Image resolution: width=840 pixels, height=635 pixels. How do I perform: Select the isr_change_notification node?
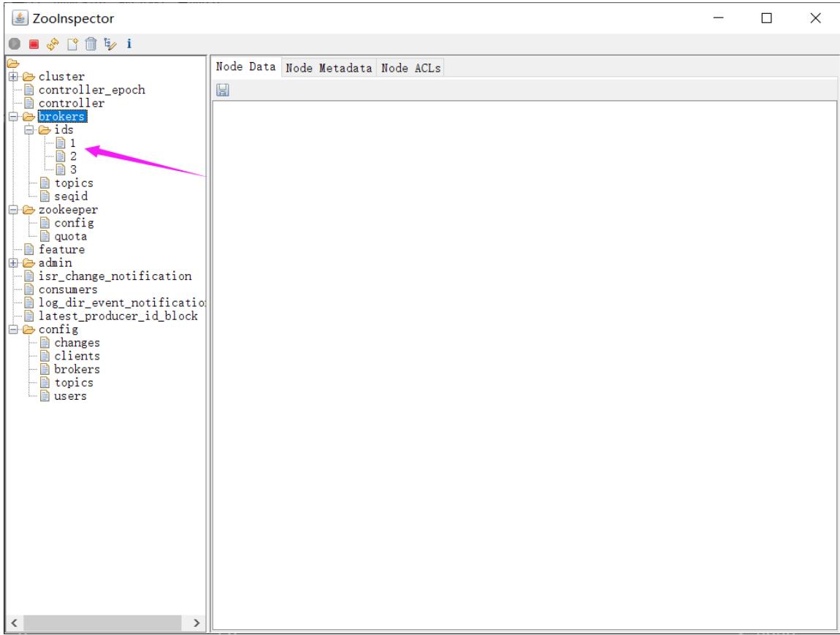click(x=115, y=276)
